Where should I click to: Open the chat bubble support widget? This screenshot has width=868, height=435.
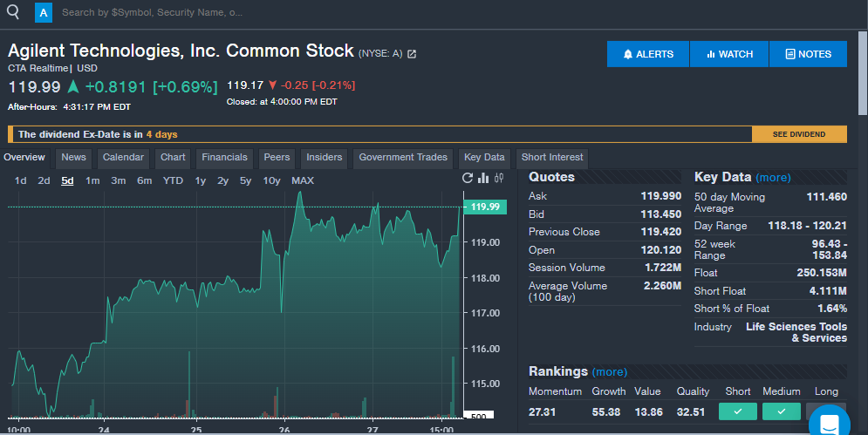tap(830, 424)
